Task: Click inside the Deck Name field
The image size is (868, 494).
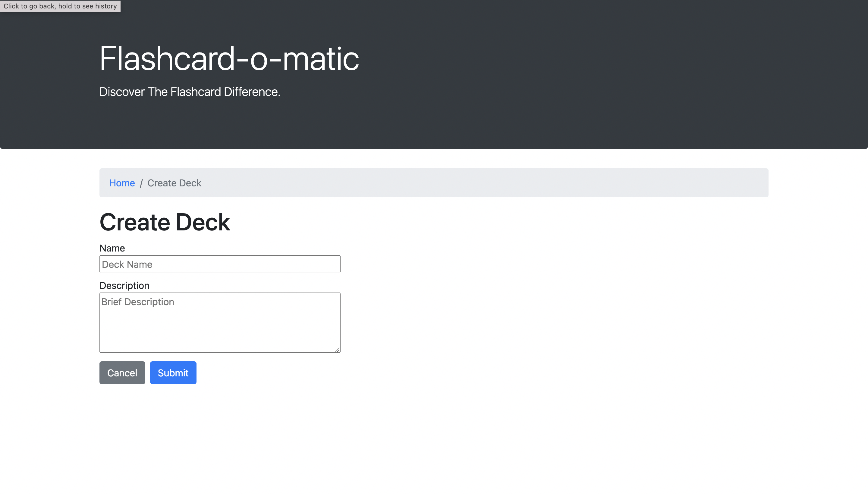Action: (x=220, y=264)
